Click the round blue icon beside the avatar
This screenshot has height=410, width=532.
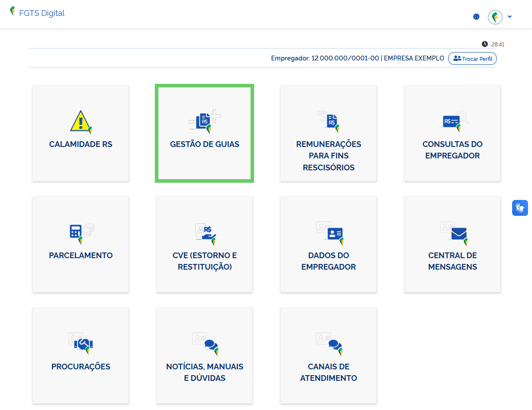[476, 17]
